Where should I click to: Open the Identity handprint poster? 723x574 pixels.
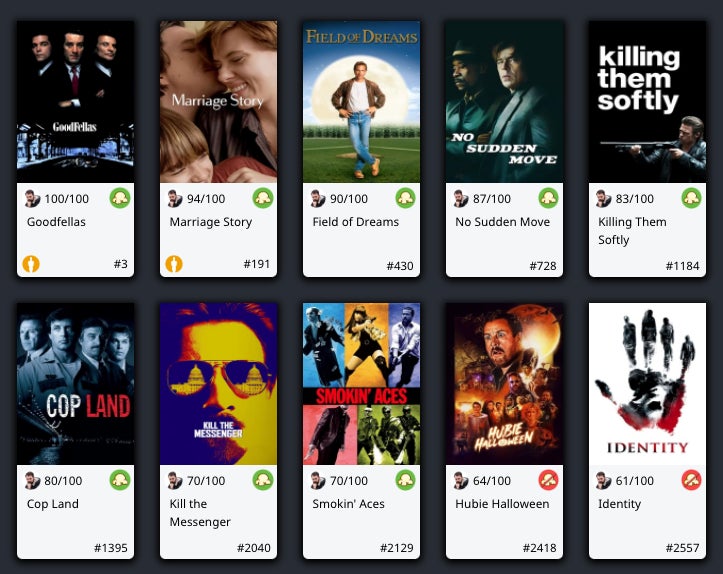coord(647,384)
